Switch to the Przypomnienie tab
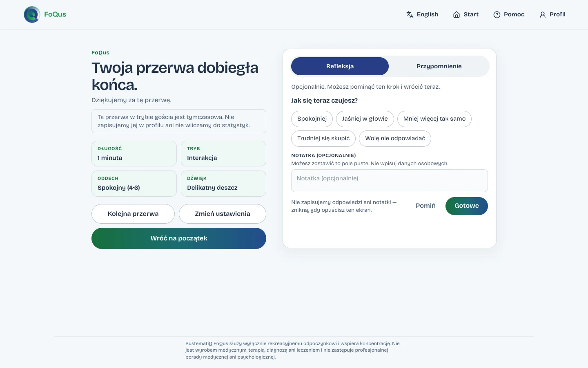 click(439, 66)
